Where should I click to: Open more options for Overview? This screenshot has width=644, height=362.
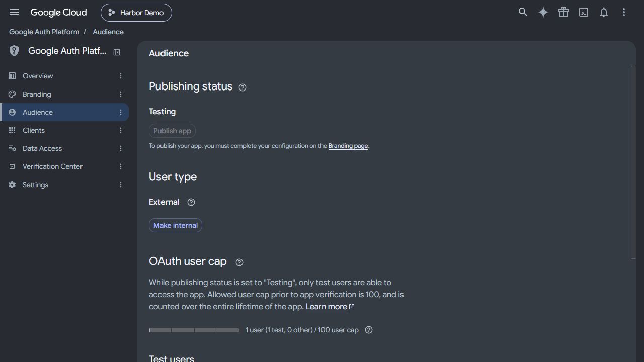tap(121, 76)
